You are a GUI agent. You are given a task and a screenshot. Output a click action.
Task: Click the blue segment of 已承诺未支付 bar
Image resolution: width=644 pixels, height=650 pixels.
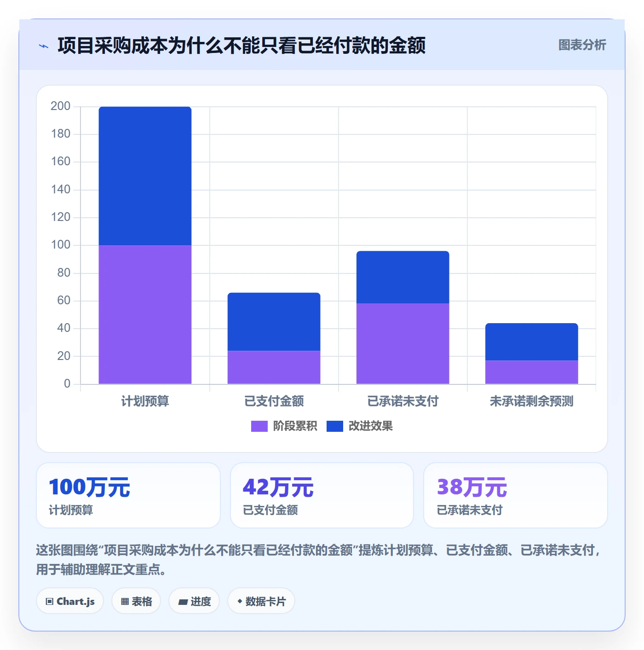[402, 277]
